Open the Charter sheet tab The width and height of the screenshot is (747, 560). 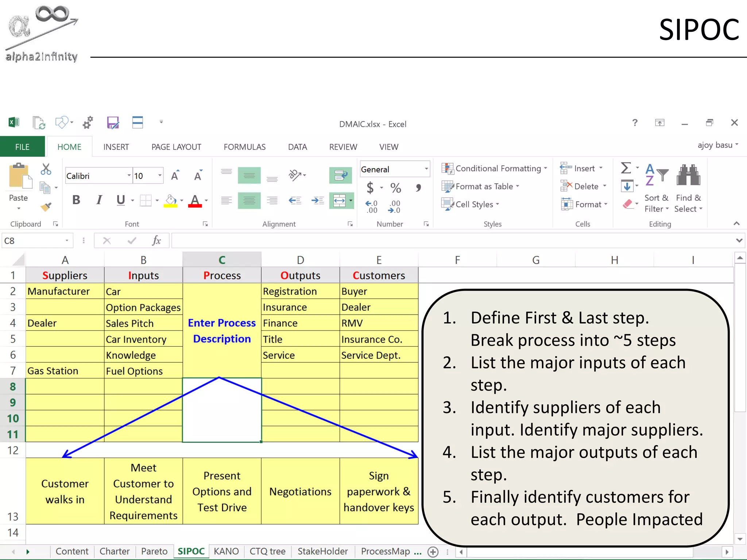tap(115, 551)
